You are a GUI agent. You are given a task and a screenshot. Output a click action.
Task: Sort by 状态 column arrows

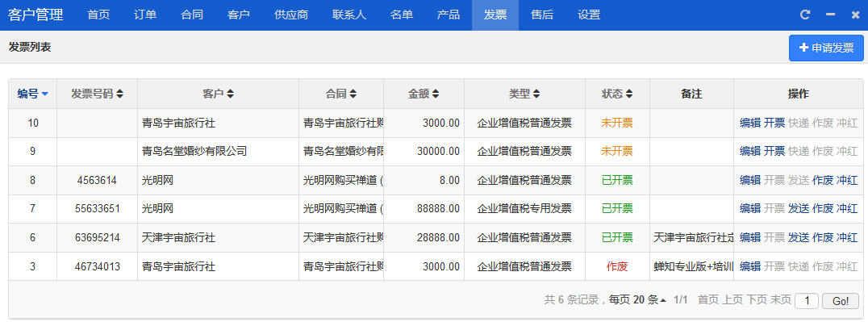click(629, 94)
